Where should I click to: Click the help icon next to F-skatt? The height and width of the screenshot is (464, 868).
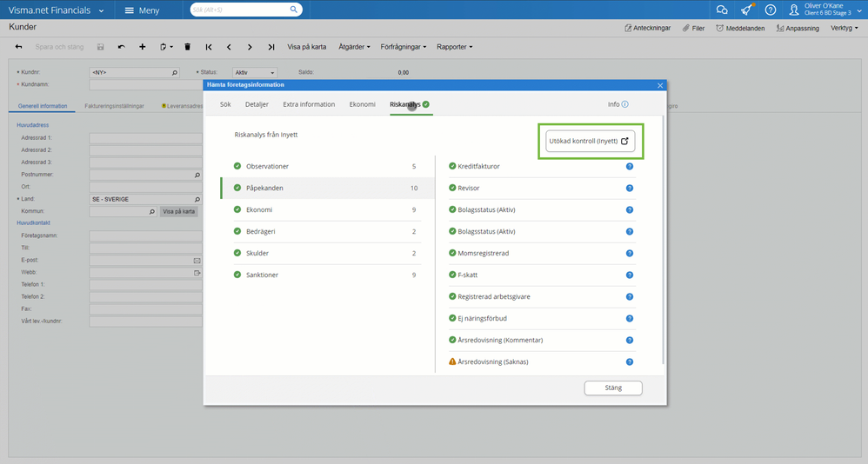point(630,275)
